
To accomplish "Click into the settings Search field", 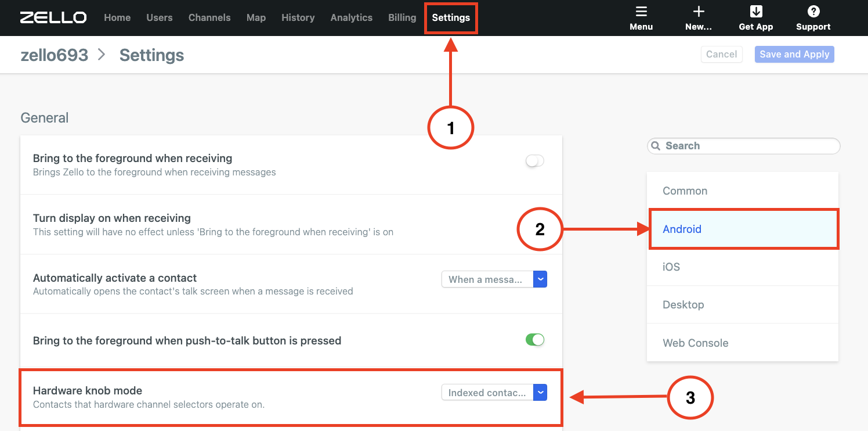I will coord(744,146).
